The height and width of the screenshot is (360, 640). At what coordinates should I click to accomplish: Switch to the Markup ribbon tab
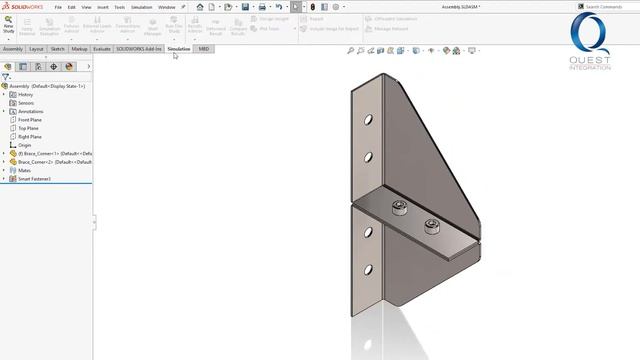79,49
